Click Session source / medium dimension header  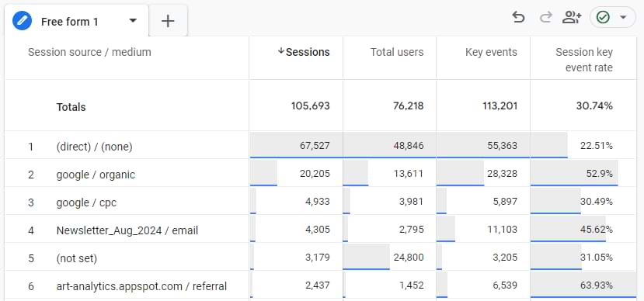point(89,52)
